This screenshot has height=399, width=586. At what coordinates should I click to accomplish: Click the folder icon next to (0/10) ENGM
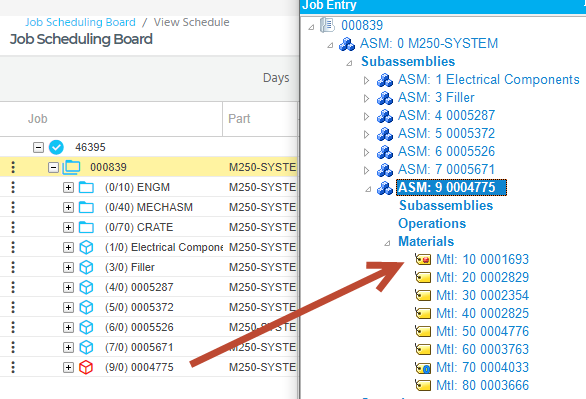(86, 187)
